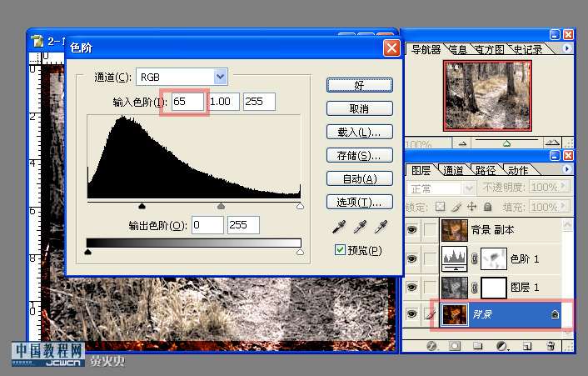The width and height of the screenshot is (588, 376).
Task: Click the black input slider under histogram
Action: 142,206
